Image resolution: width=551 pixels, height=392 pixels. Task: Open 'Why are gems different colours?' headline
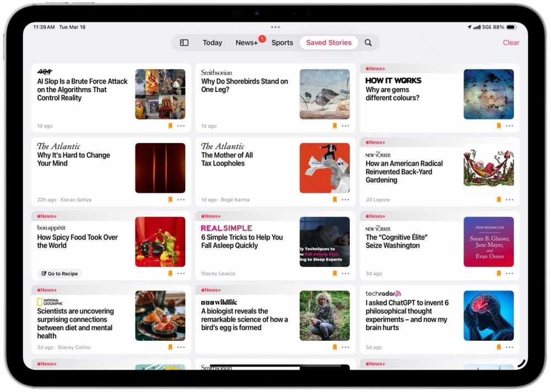tap(392, 94)
